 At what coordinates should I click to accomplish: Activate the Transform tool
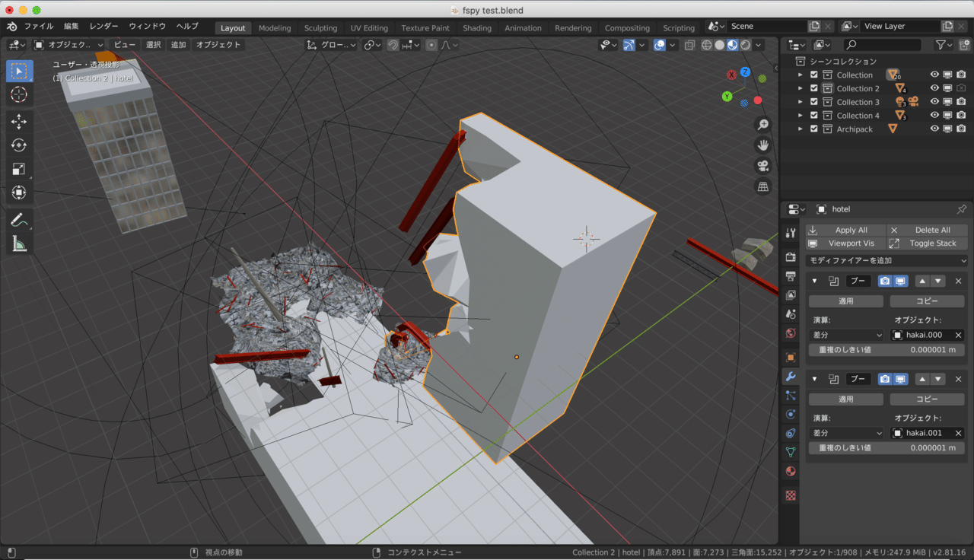[20, 192]
